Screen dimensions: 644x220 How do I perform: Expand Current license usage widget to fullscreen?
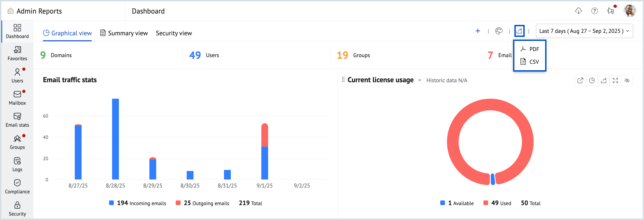click(x=615, y=80)
